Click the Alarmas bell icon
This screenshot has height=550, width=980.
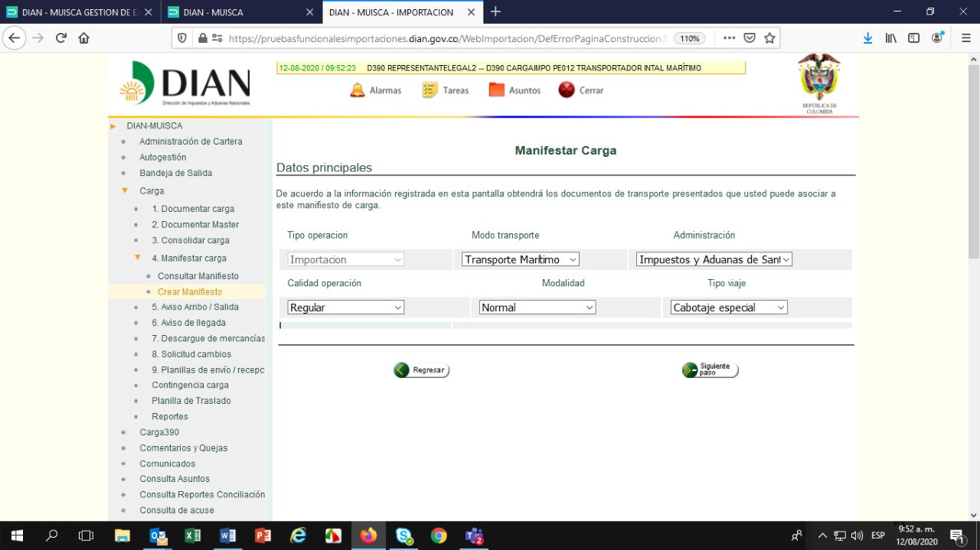(x=358, y=90)
